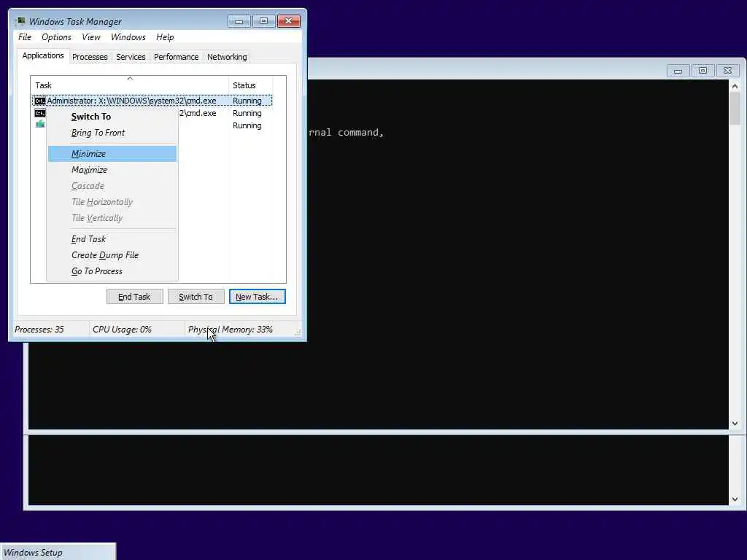The image size is (747, 560).
Task: Choose End Task in context menu
Action: point(112,239)
